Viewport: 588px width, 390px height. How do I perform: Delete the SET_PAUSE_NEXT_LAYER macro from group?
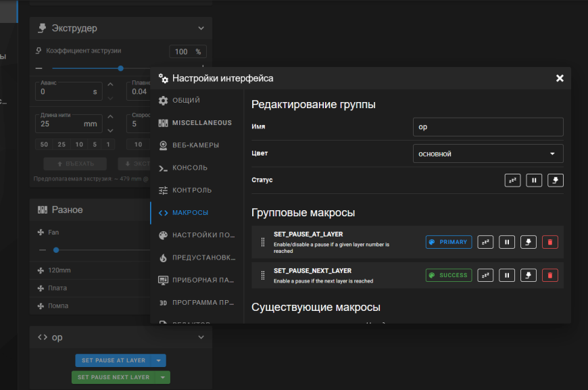point(549,275)
